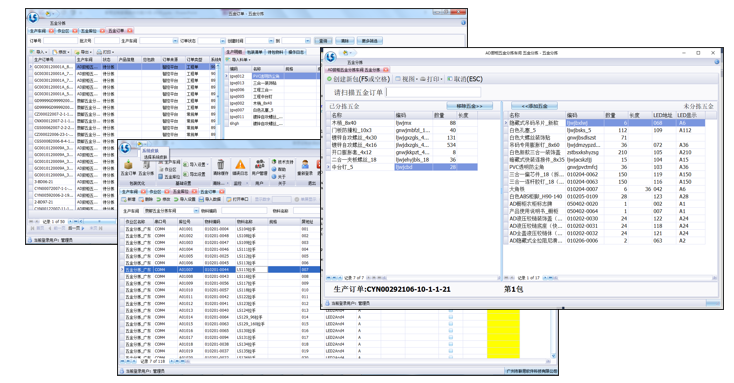Click the 帮助 item in ribbon
The image size is (734, 383).
(x=279, y=169)
